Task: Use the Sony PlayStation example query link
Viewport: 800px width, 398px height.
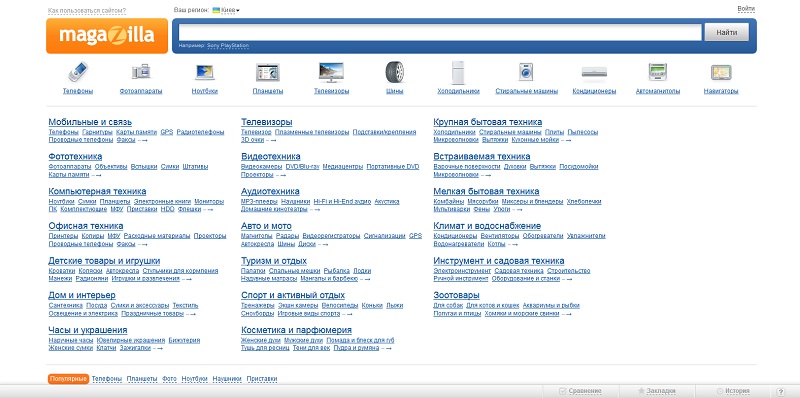Action: (228, 46)
